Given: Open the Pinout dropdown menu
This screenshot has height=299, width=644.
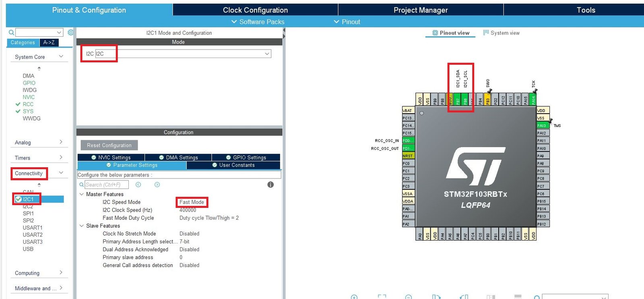Looking at the screenshot, I should (x=347, y=22).
